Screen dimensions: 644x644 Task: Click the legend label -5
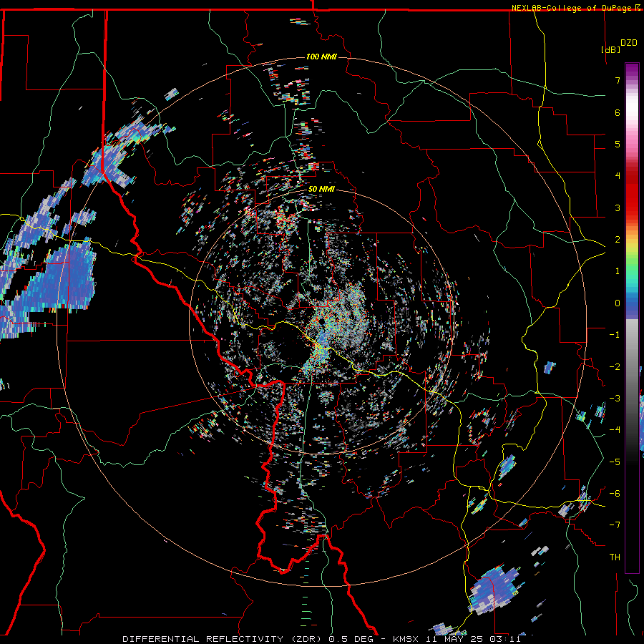pos(615,462)
